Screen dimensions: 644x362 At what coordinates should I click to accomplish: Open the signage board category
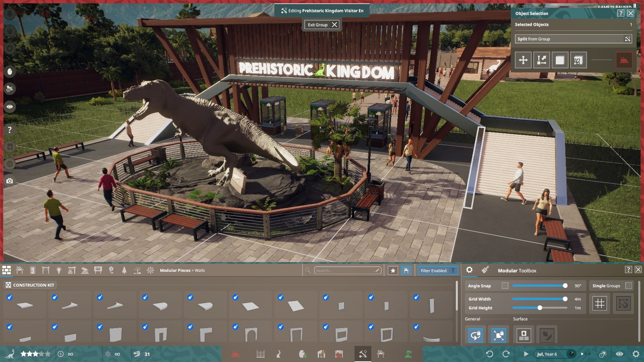pos(98,270)
